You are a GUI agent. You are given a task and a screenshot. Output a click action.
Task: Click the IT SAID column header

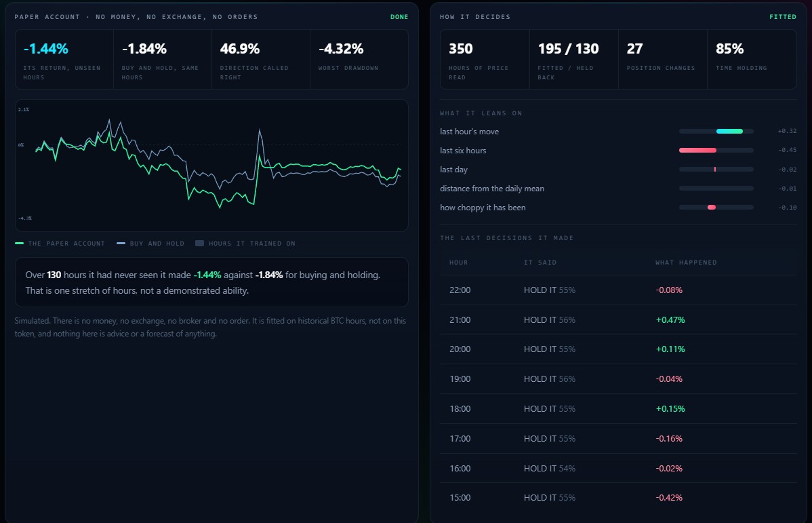(x=540, y=263)
